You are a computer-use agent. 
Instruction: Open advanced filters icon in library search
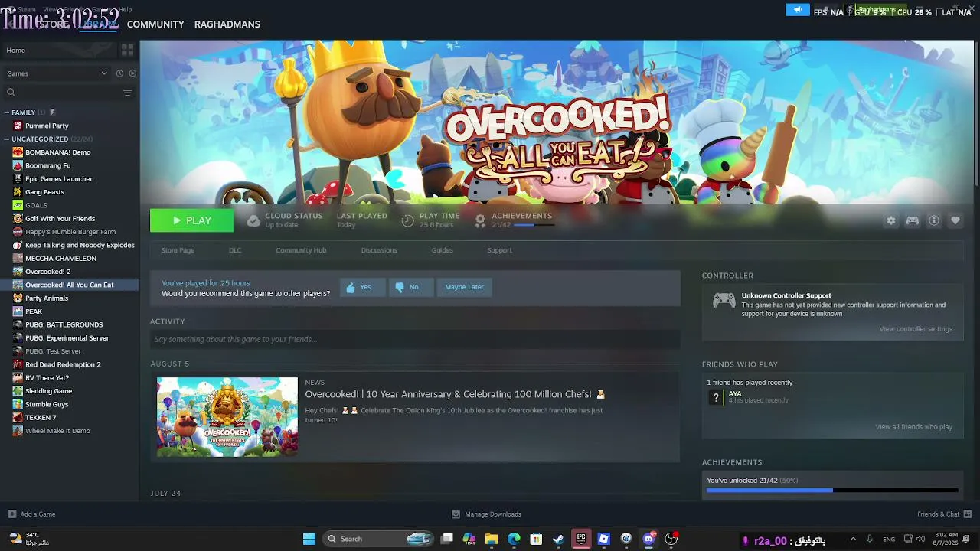click(127, 93)
